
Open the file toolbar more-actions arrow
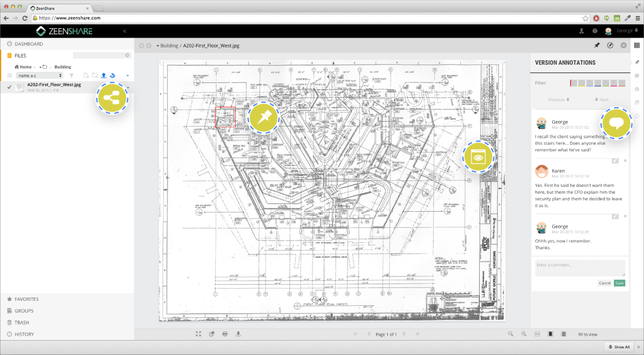pos(127,76)
